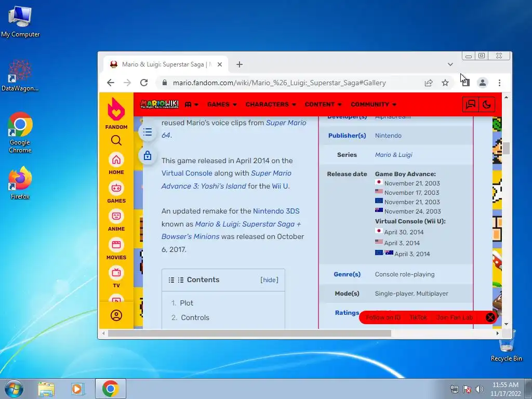Open the Chrome profile avatar
Image resolution: width=532 pixels, height=399 pixels.
tap(483, 83)
